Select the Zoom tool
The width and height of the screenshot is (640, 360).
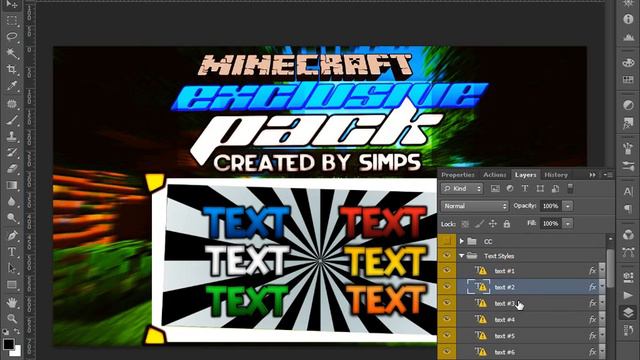point(12,318)
